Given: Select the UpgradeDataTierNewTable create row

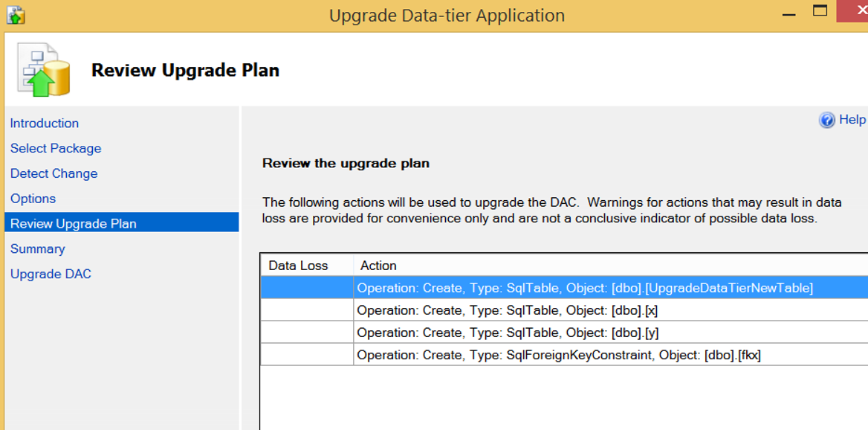Looking at the screenshot, I should (564, 288).
